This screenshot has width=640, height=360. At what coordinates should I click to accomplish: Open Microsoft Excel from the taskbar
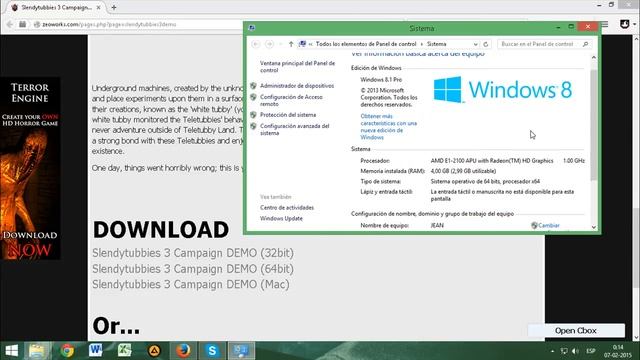[124, 351]
